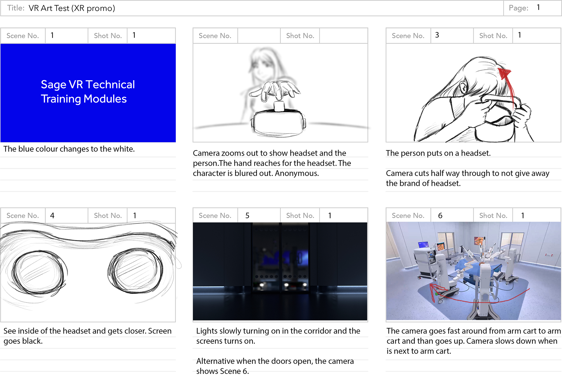This screenshot has width=562, height=392.
Task: Click Scene No. value 5
Action: point(247,216)
